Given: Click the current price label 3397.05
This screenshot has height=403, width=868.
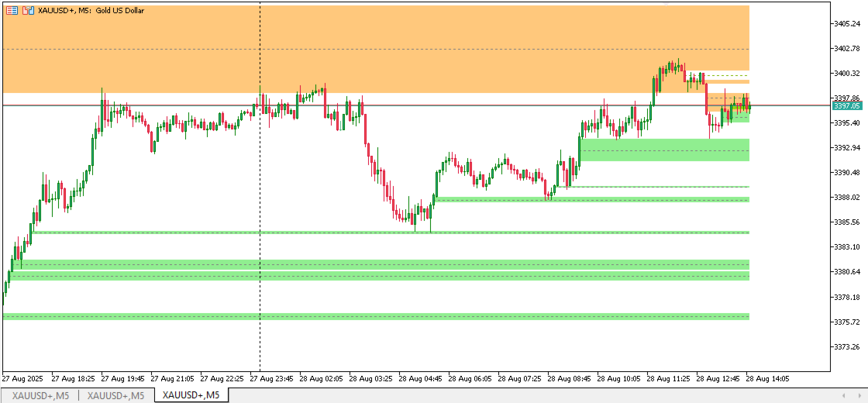Looking at the screenshot, I should click(x=847, y=105).
